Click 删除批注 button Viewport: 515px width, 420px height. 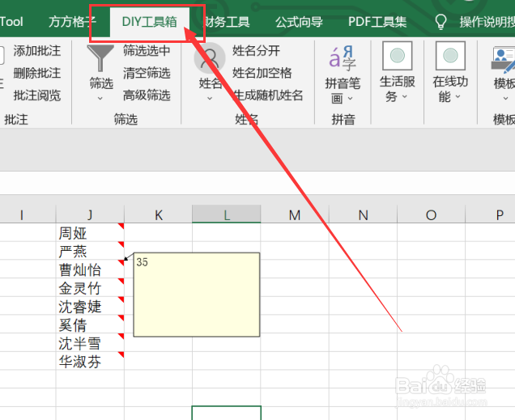click(37, 73)
